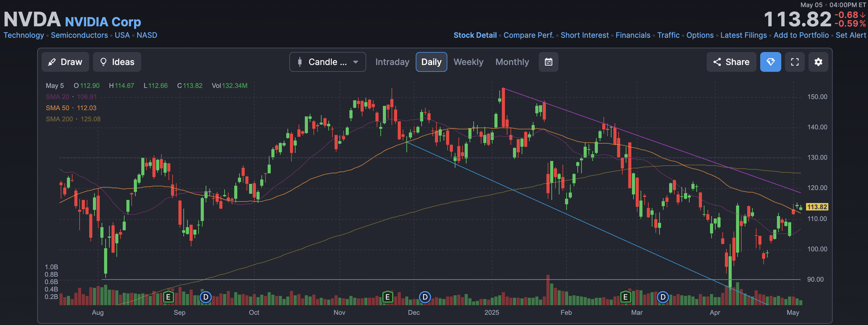Click the November earnings E marker
The image size is (868, 325).
388,297
